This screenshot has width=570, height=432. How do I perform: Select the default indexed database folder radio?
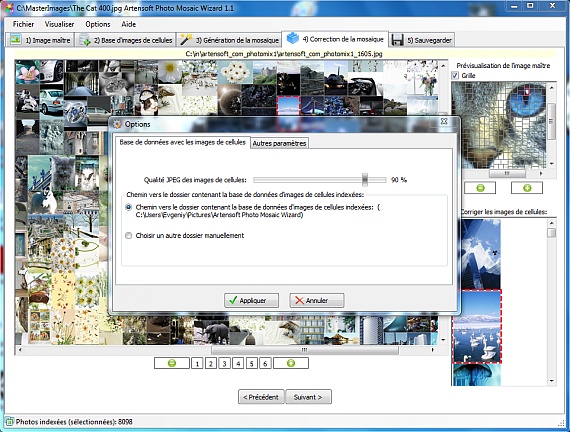tap(128, 207)
